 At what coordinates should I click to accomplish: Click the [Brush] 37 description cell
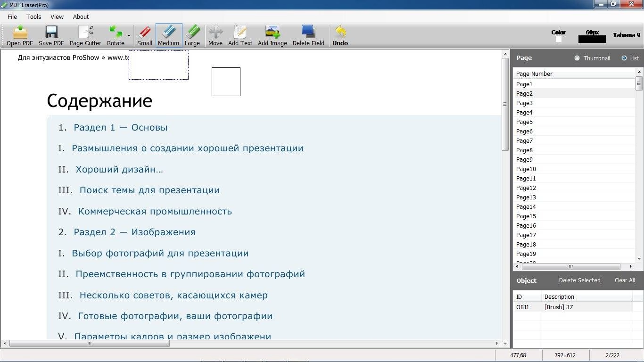pos(587,307)
